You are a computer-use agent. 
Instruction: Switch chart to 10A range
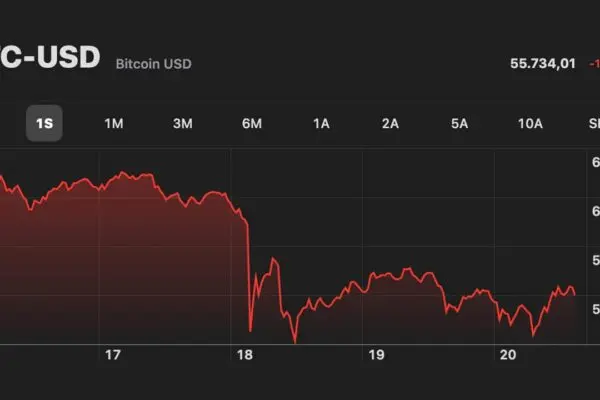[x=530, y=124]
